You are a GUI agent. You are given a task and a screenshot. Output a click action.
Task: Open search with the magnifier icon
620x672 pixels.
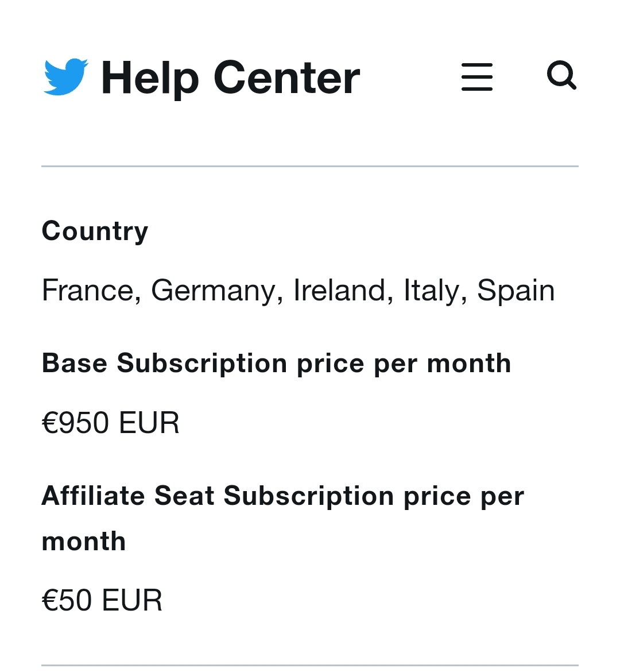pos(561,75)
